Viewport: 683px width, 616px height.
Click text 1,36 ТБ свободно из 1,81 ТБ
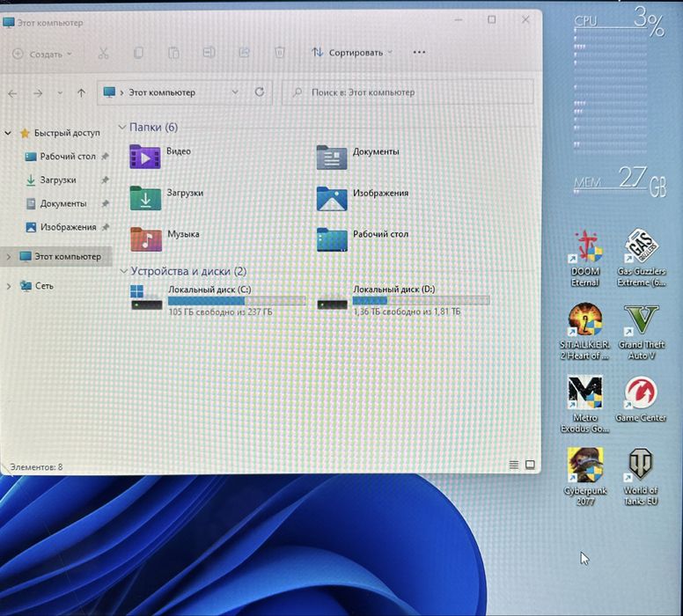407,312
